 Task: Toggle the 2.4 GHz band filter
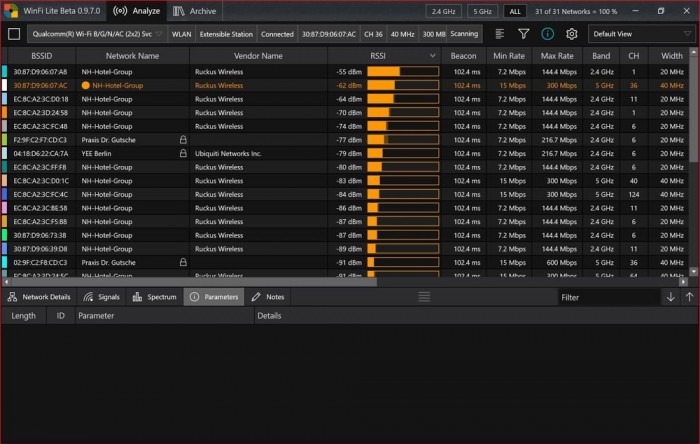[443, 11]
